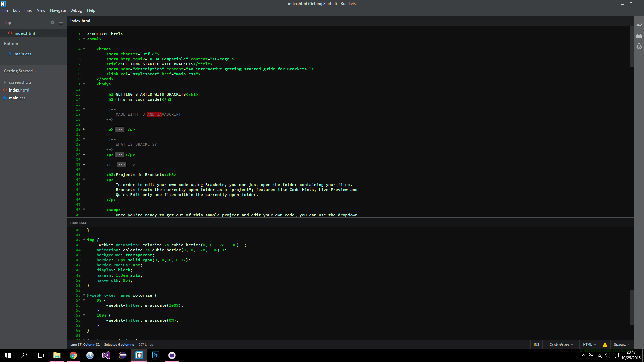644x362 pixels.
Task: Click line number 17 in gutter
Action: tap(78, 114)
